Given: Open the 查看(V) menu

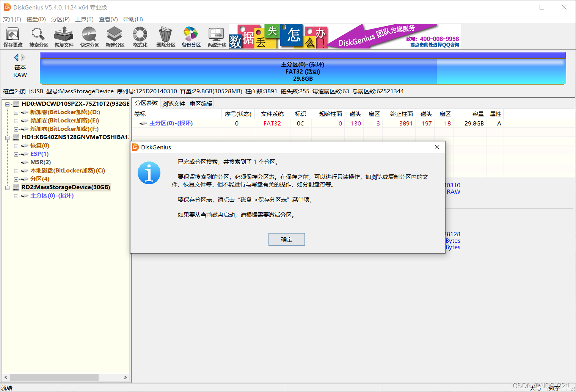Looking at the screenshot, I should pyautogui.click(x=108, y=19).
